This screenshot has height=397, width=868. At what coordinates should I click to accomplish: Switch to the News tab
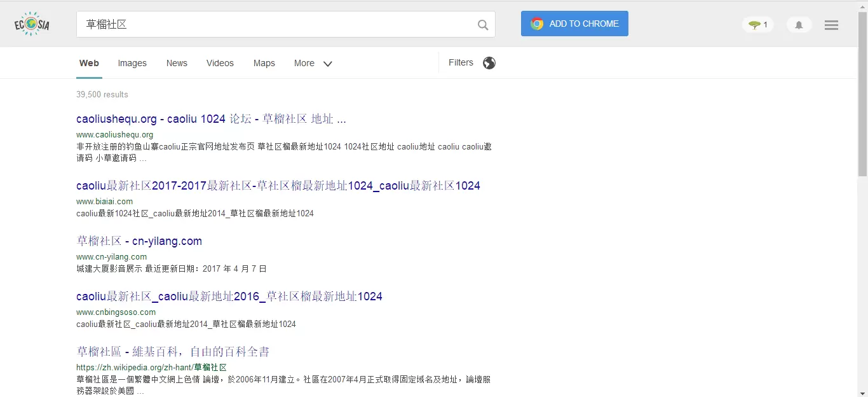tap(177, 63)
